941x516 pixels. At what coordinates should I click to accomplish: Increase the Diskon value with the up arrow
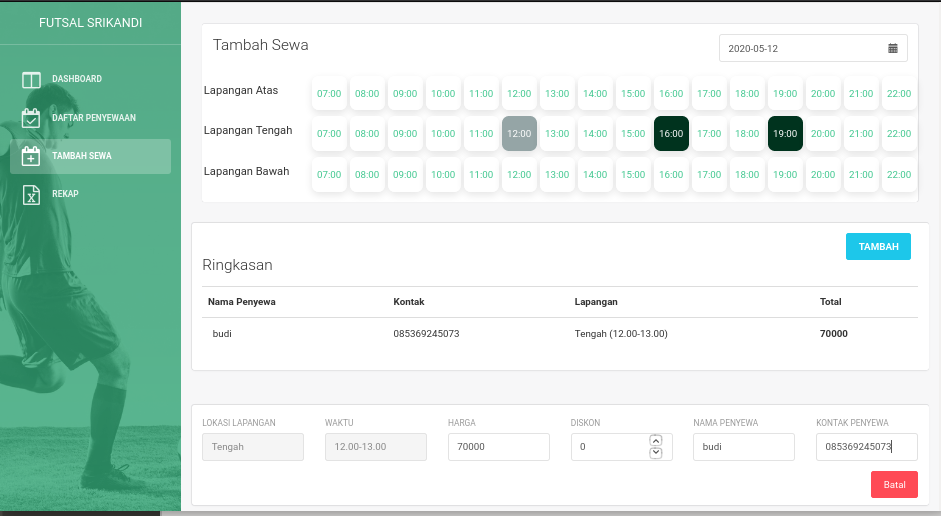pyautogui.click(x=656, y=440)
